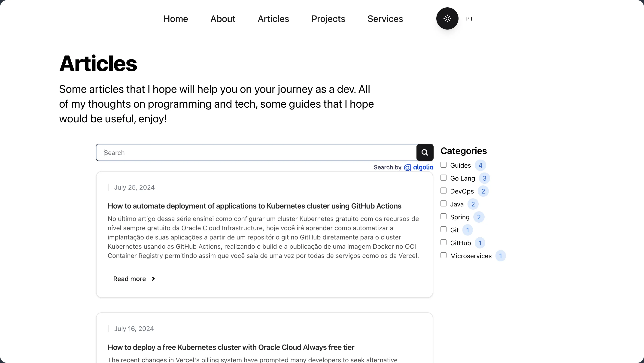Open the Services page
This screenshot has height=363, width=644.
click(385, 19)
